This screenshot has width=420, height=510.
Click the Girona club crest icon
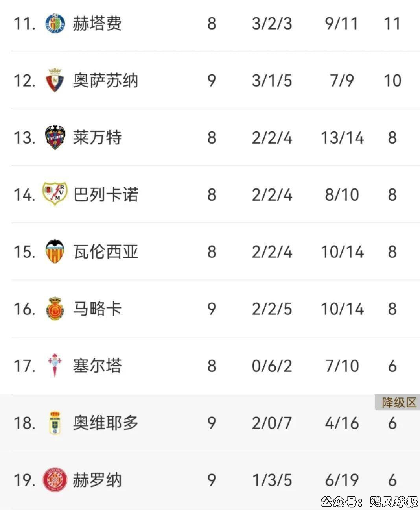point(55,480)
